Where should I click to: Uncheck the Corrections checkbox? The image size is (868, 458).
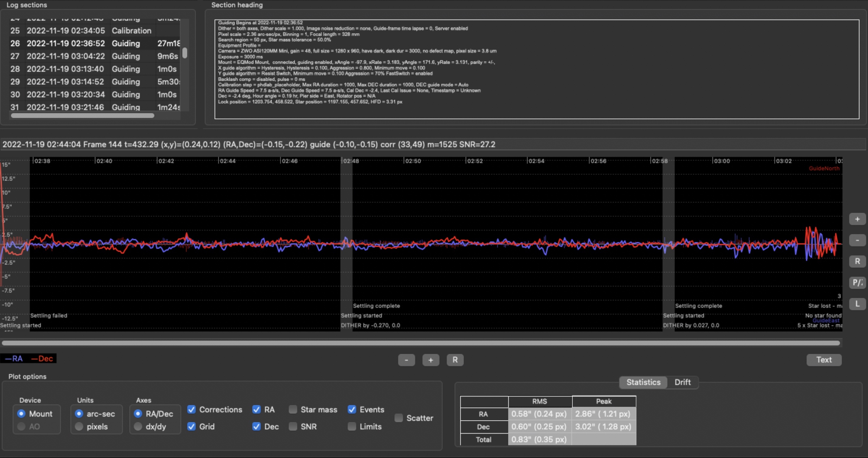191,409
